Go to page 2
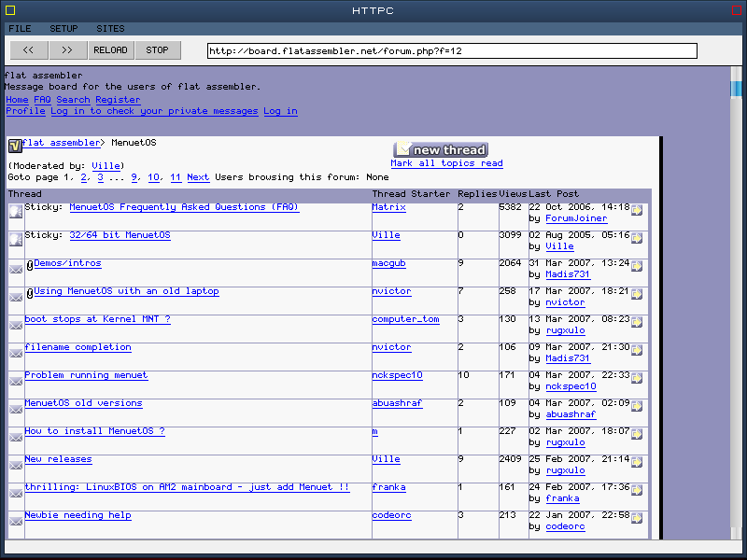 84,177
